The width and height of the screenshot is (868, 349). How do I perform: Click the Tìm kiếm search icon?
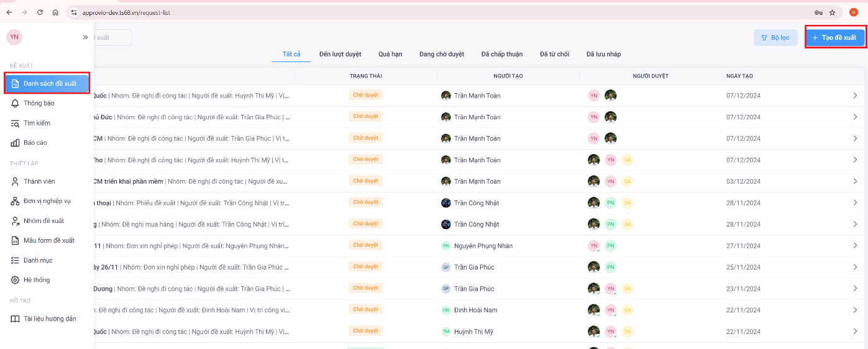15,123
